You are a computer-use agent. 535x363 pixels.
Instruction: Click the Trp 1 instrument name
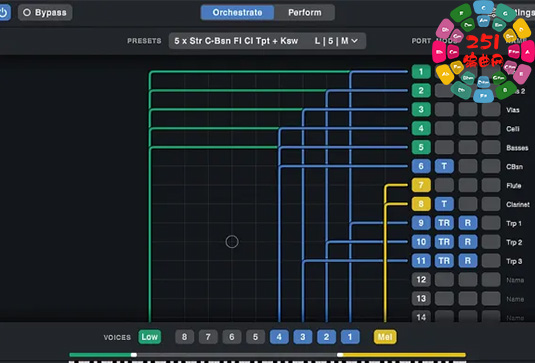pyautogui.click(x=514, y=223)
